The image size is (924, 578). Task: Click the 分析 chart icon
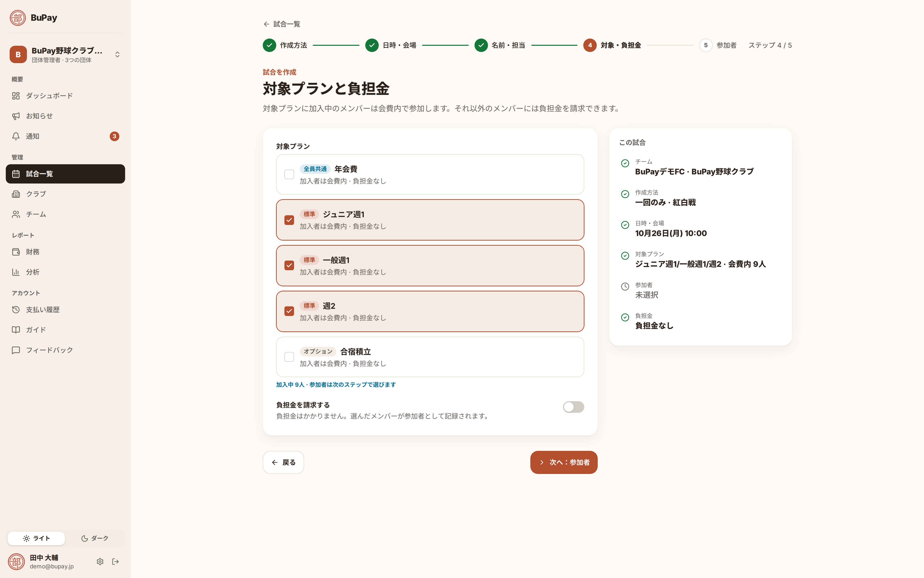coord(16,272)
